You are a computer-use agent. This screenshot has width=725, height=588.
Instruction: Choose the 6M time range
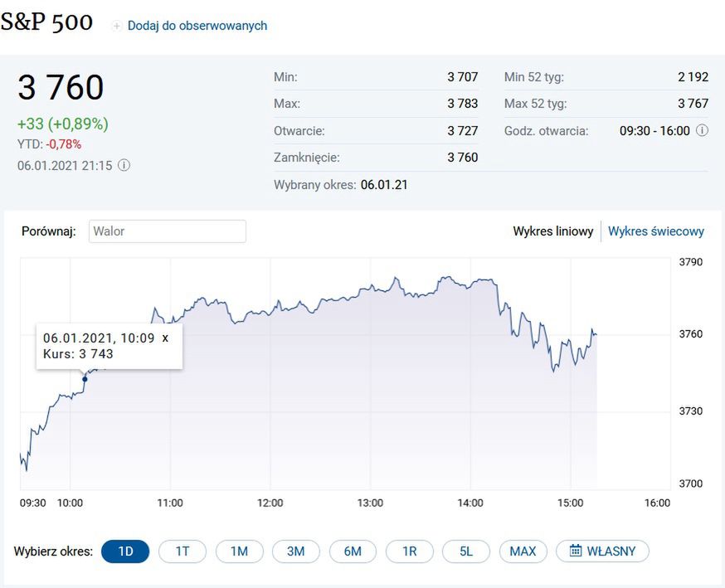353,551
